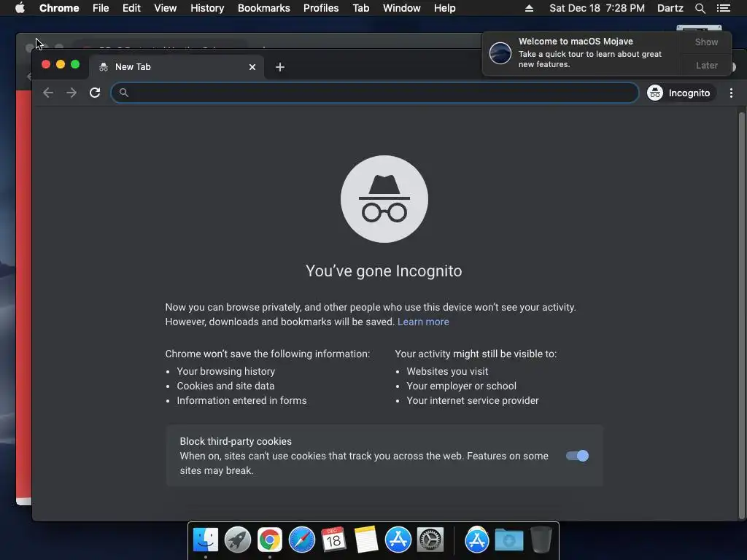Minimize the incognito window with yellow button

[x=61, y=64]
